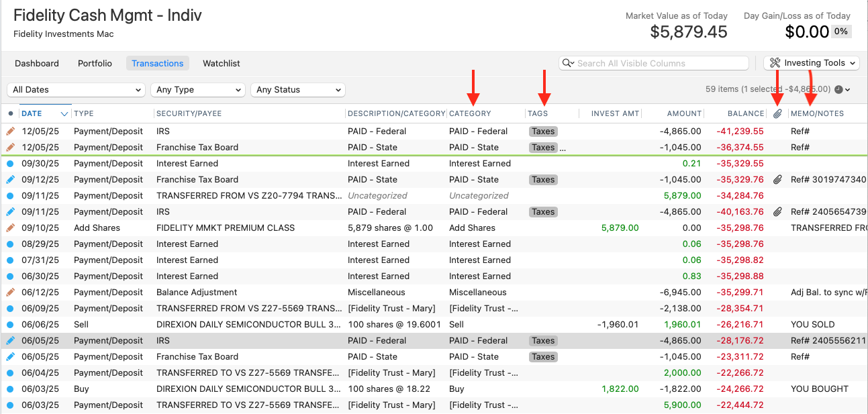Click blue status dot on 06/03/25 Buy row
The width and height of the screenshot is (868, 414).
[x=10, y=389]
